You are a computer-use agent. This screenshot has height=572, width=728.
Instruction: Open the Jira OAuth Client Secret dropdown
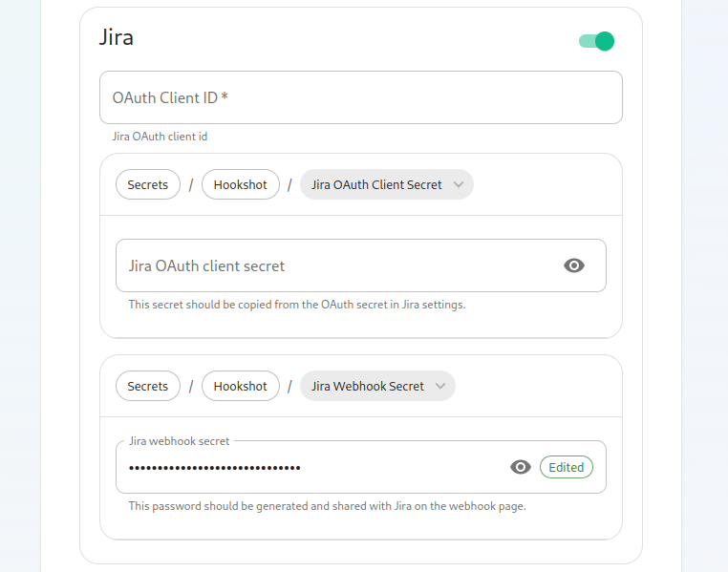(x=386, y=184)
